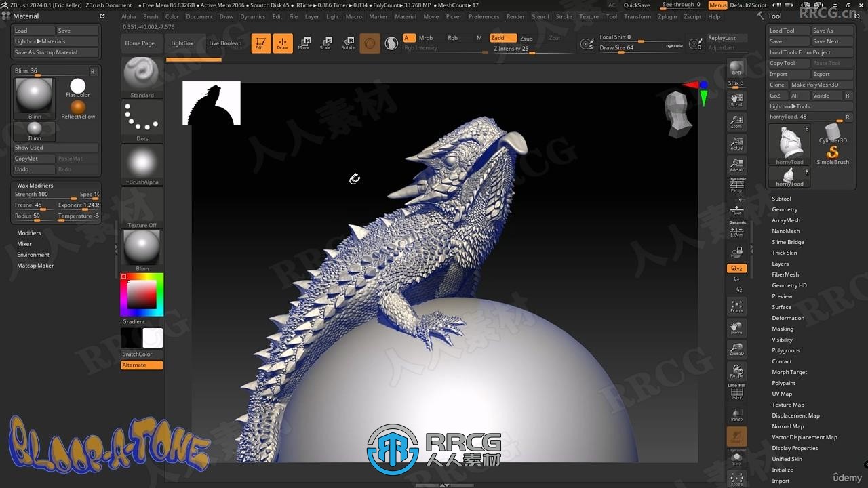Open the Preferences menu

tap(484, 16)
